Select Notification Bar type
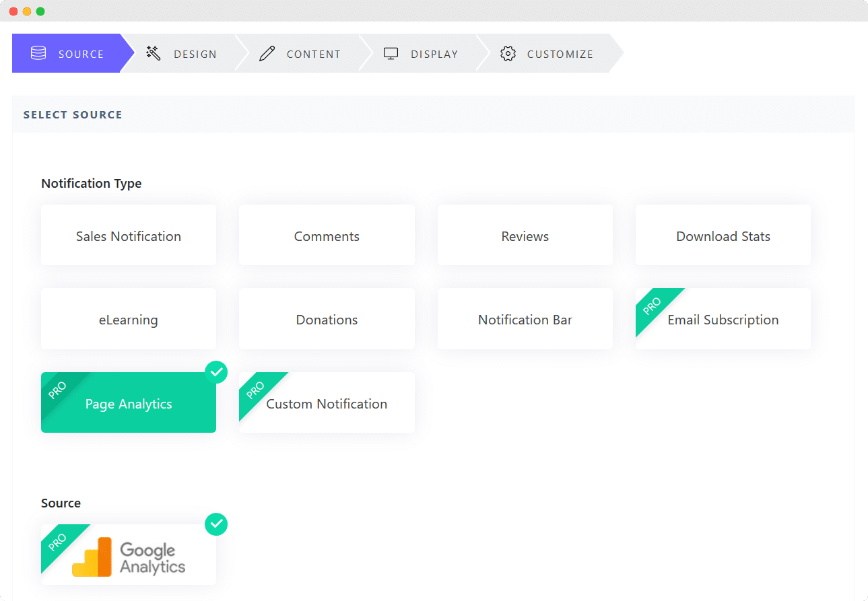The width and height of the screenshot is (868, 601). click(525, 319)
